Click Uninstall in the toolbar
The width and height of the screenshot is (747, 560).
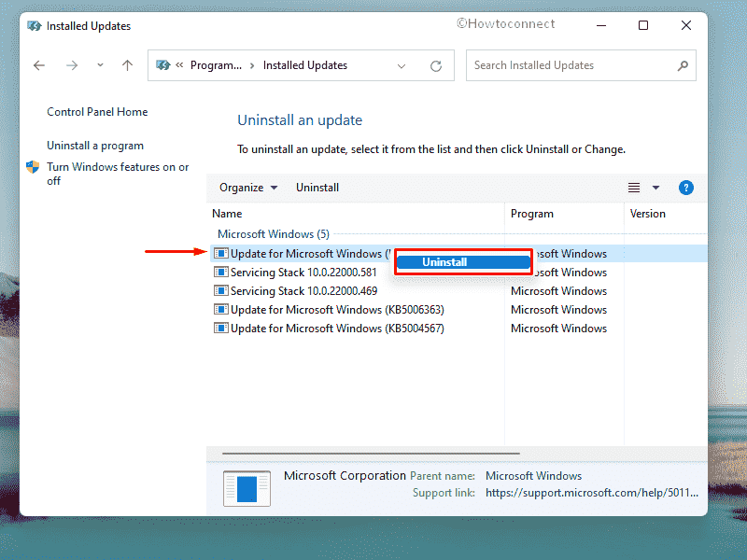click(317, 188)
